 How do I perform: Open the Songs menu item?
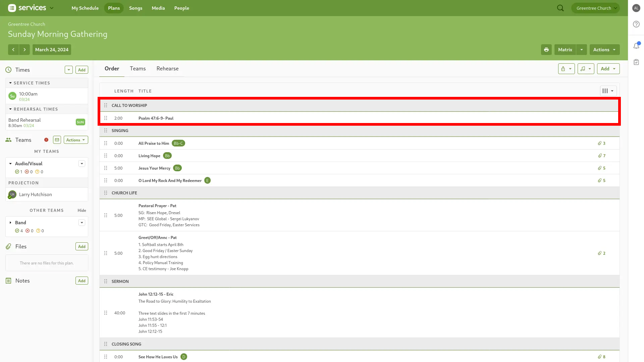click(136, 8)
